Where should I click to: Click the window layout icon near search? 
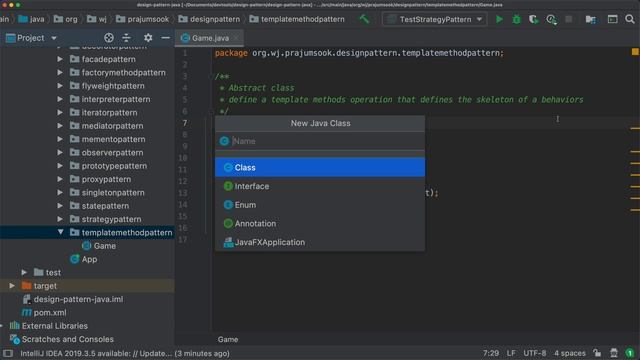pos(612,19)
